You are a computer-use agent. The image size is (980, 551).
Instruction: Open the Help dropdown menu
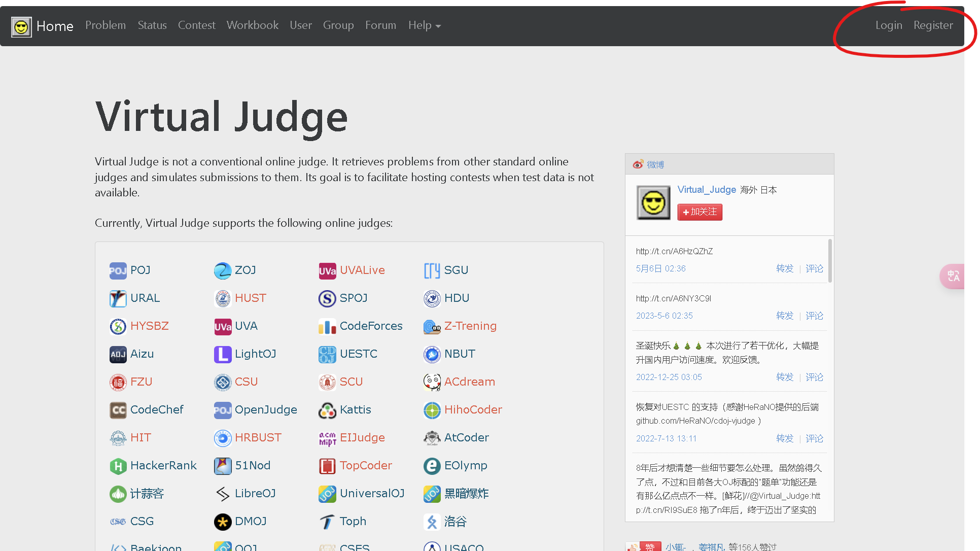[x=424, y=25]
